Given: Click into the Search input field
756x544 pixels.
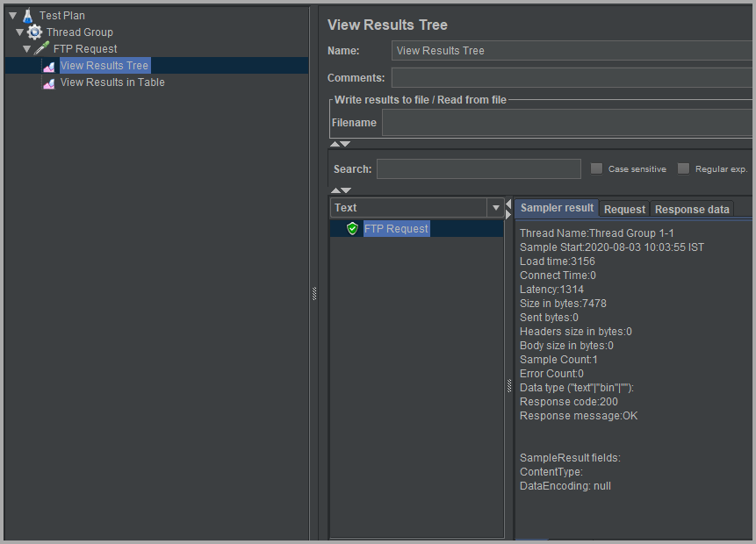Looking at the screenshot, I should [479, 168].
